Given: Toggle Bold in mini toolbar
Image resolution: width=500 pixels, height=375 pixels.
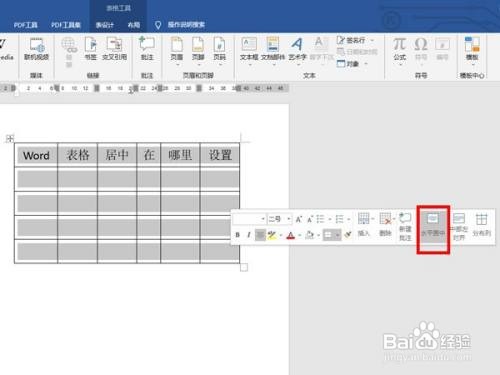Looking at the screenshot, I should point(238,235).
